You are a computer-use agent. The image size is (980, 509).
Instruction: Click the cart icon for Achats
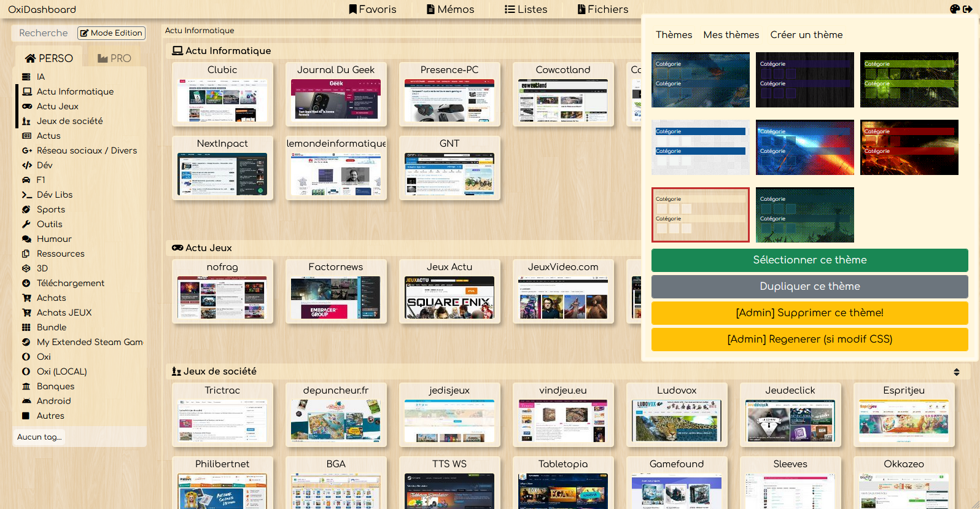point(27,298)
